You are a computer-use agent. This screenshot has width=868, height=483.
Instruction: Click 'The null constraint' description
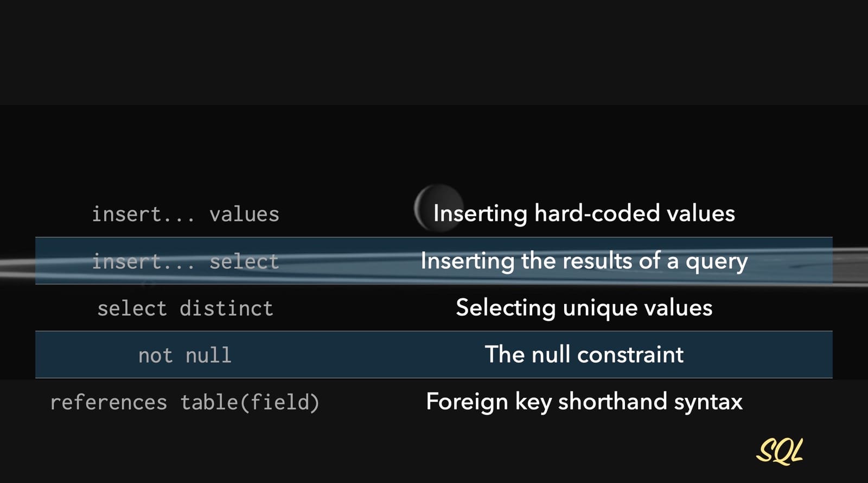584,355
